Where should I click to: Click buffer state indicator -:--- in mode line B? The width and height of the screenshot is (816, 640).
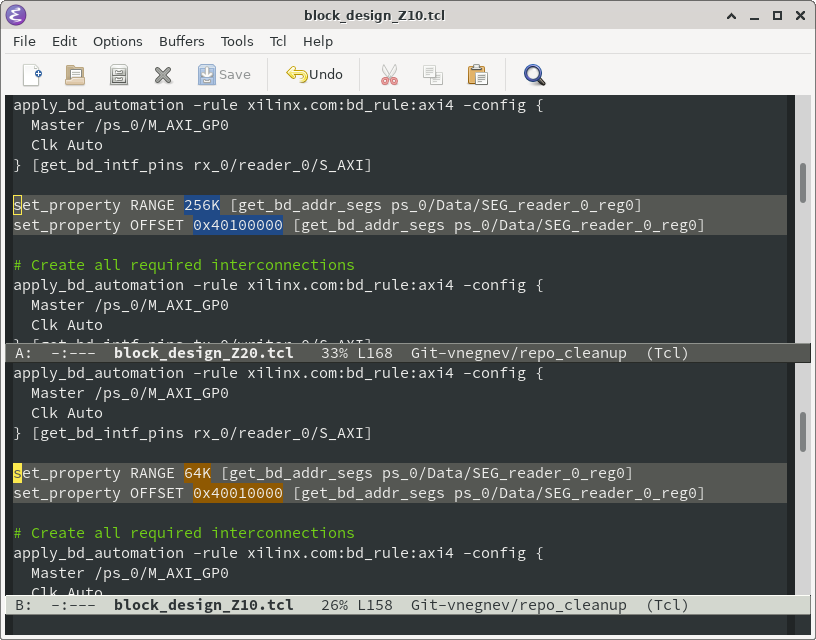(73, 605)
